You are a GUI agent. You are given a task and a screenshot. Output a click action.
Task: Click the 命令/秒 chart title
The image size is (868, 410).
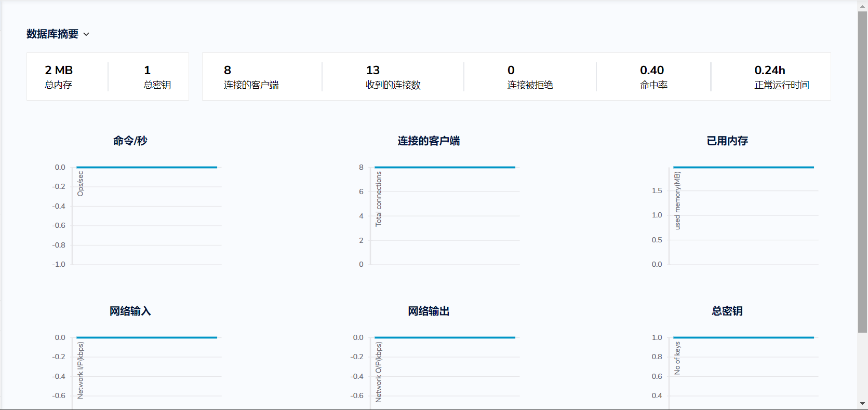click(x=130, y=141)
